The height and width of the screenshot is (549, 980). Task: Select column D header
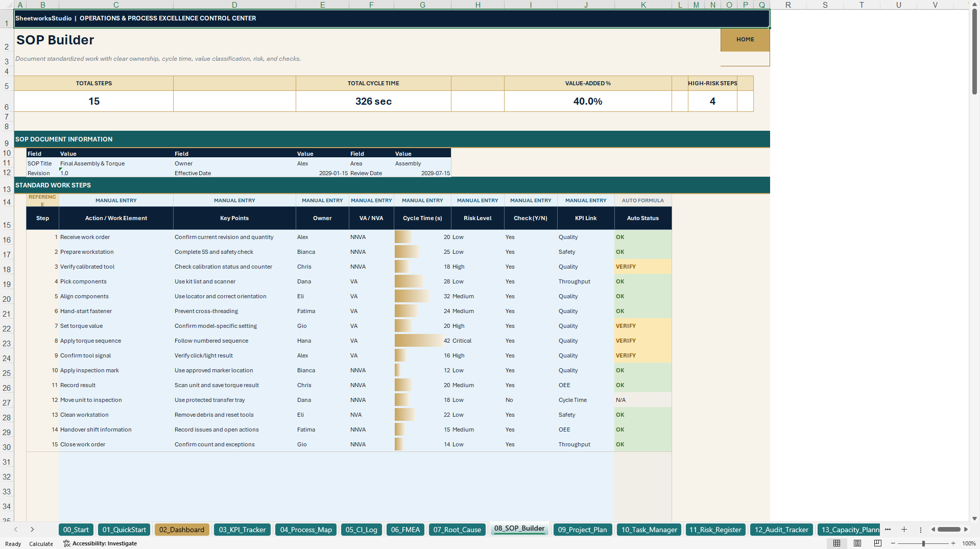pos(234,5)
